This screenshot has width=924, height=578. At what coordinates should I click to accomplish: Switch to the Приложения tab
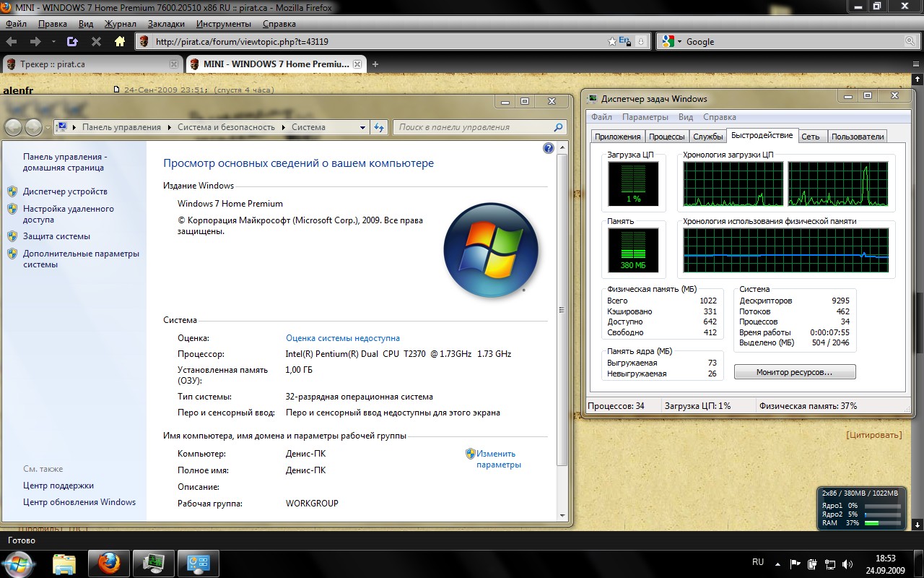(617, 137)
